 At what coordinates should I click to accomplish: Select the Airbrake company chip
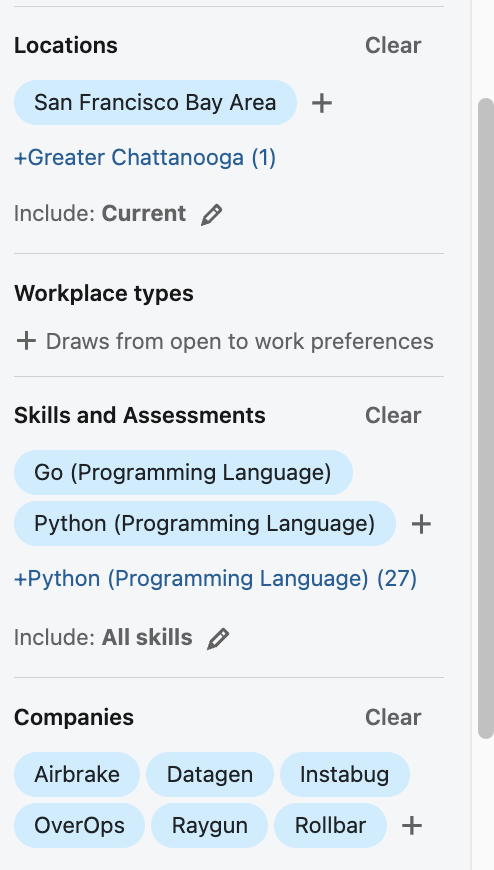tap(77, 775)
